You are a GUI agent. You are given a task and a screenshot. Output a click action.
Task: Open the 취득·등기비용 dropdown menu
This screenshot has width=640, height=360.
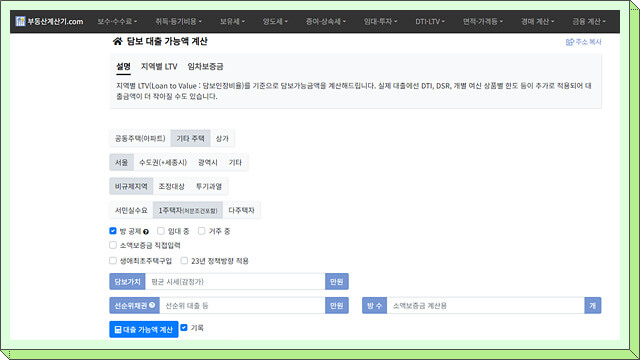178,21
